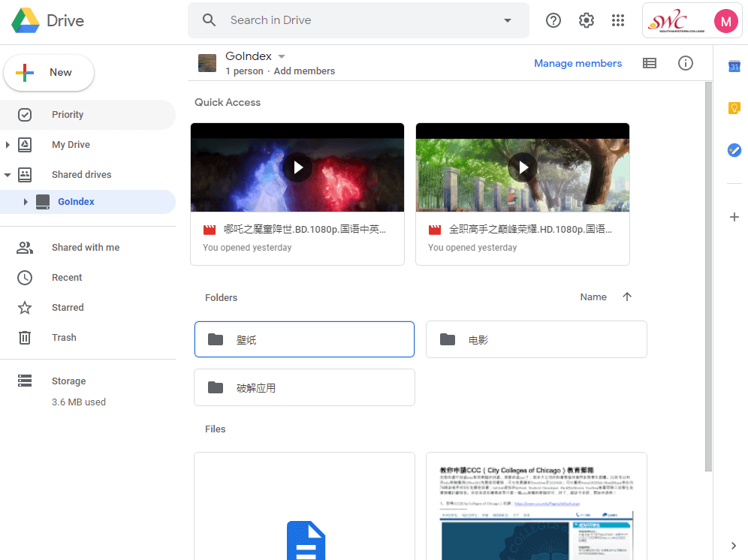
Task: Click the Storage label
Action: coord(68,381)
